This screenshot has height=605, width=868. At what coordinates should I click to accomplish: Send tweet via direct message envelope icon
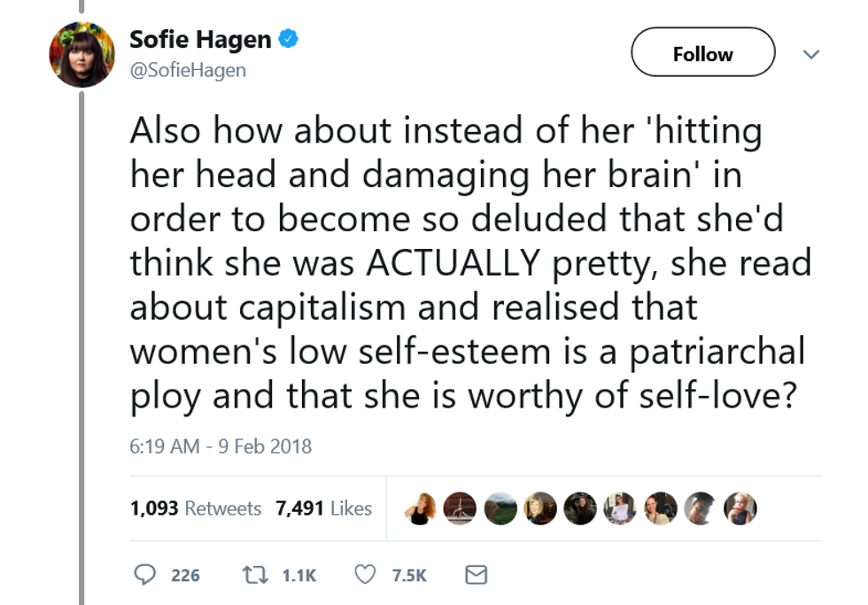[x=476, y=575]
